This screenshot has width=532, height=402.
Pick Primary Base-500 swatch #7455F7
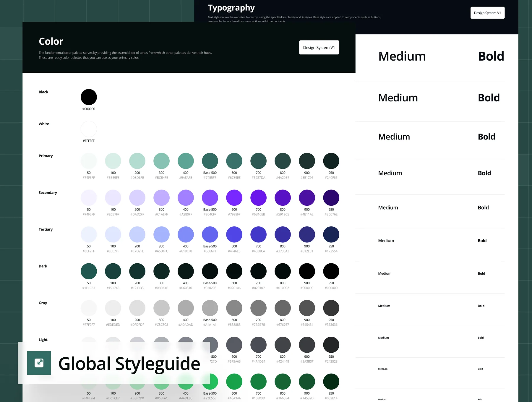click(x=210, y=161)
